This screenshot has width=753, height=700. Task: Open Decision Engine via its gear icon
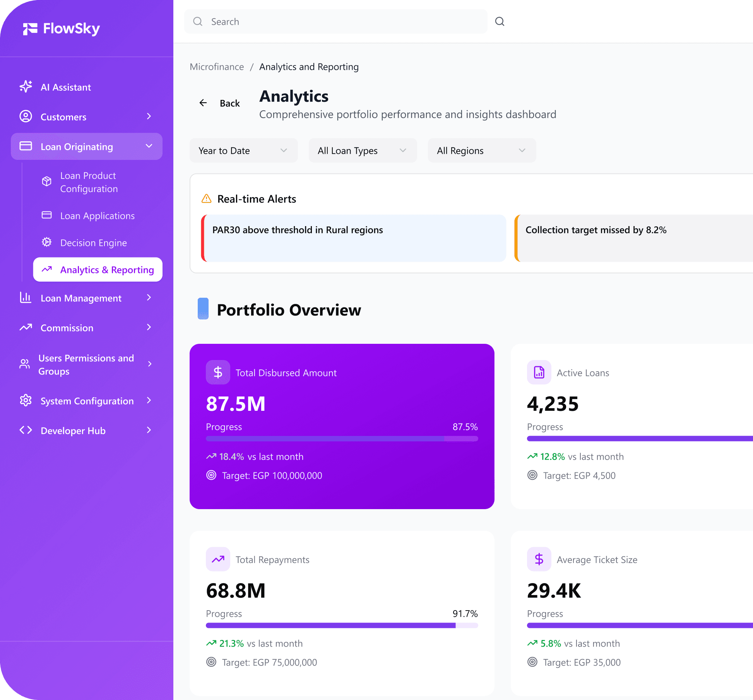click(x=46, y=242)
